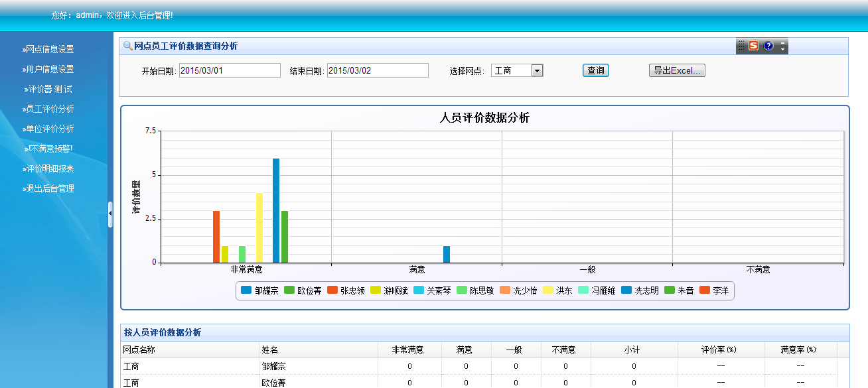Click the language bar grip handle
This screenshot has height=388, width=868.
pyautogui.click(x=741, y=46)
